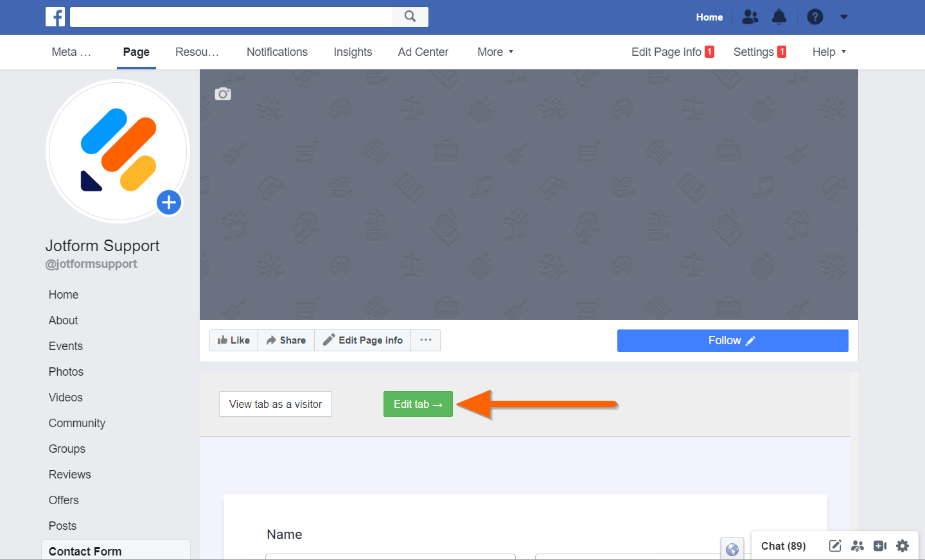Switch to the Notifications tab
This screenshot has height=560, width=925.
click(x=277, y=52)
